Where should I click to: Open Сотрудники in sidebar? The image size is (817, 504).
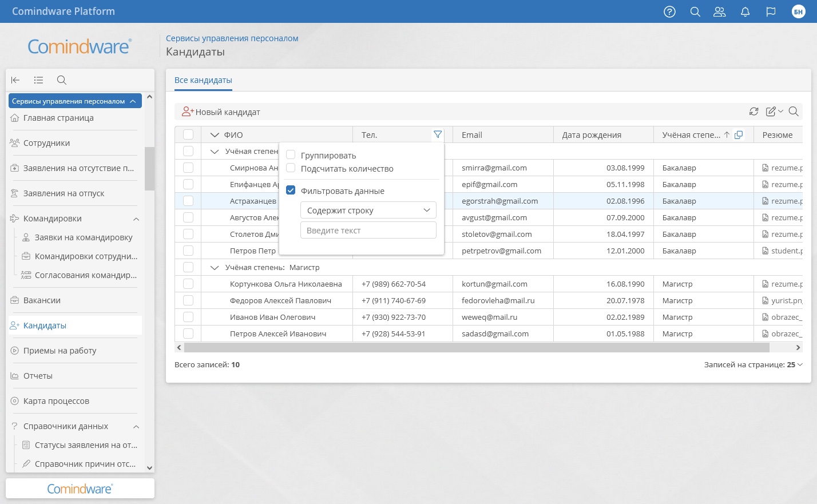point(46,143)
